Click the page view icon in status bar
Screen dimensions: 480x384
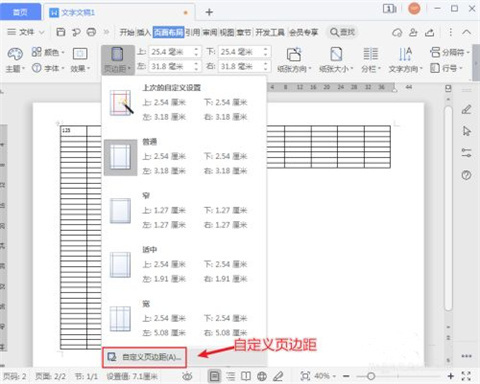214,376
